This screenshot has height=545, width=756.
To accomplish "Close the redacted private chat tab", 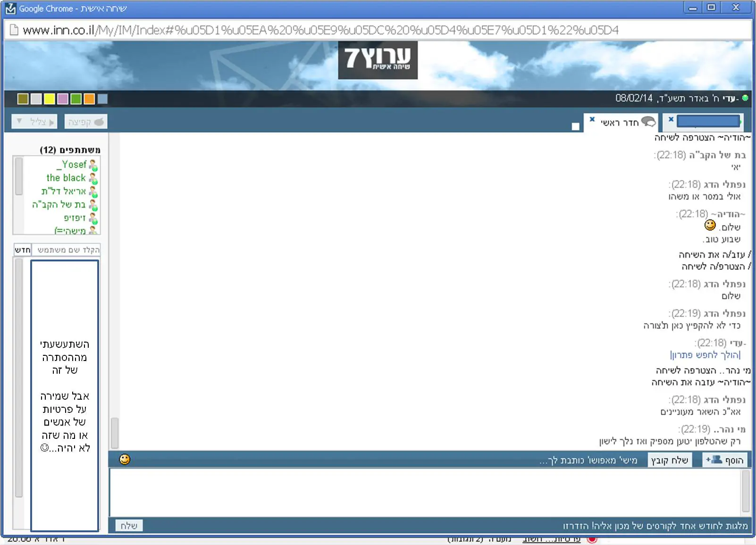I will click(671, 119).
